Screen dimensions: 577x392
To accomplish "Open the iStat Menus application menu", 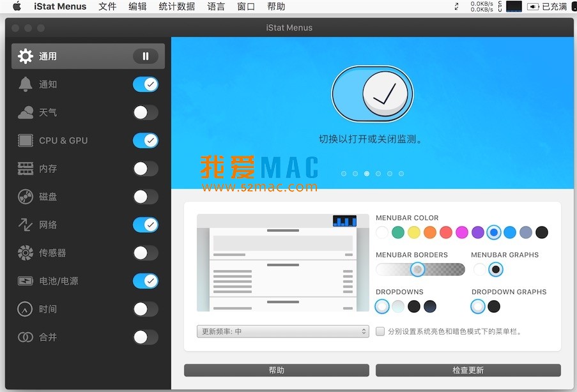I will click(60, 6).
